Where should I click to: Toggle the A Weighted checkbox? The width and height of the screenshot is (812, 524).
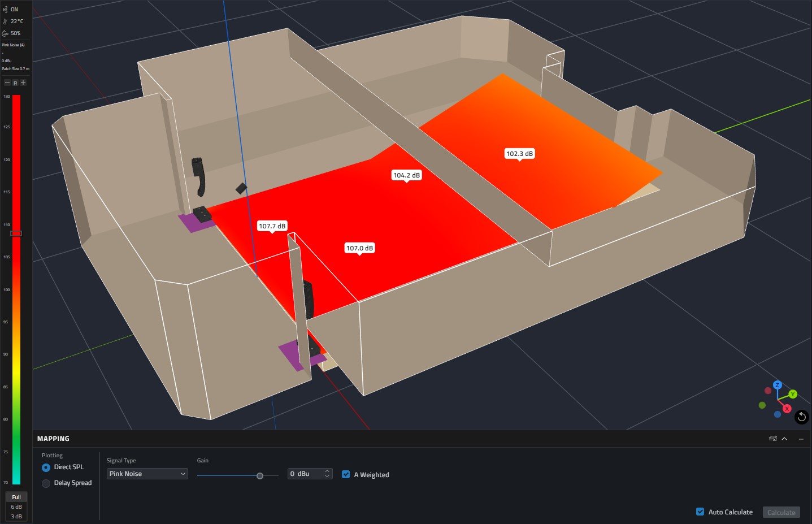click(346, 475)
